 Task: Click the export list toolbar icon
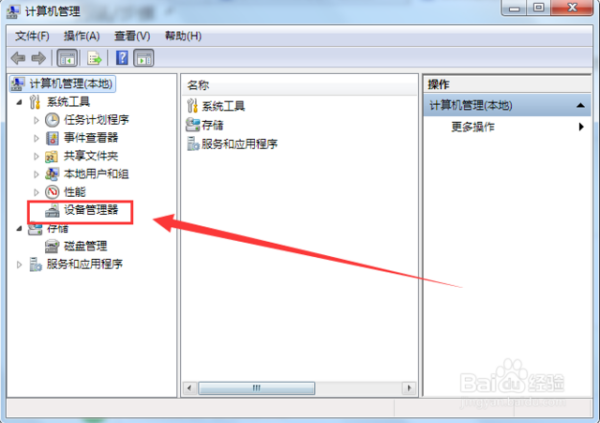coord(94,58)
